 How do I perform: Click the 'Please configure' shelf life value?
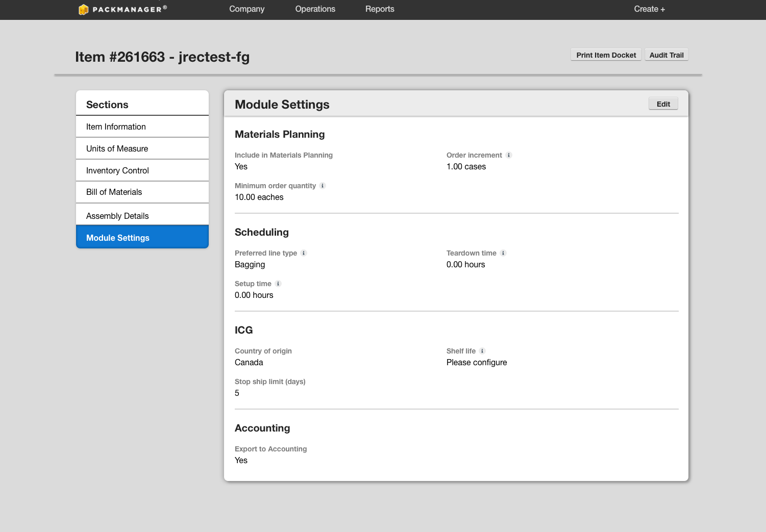pos(477,363)
